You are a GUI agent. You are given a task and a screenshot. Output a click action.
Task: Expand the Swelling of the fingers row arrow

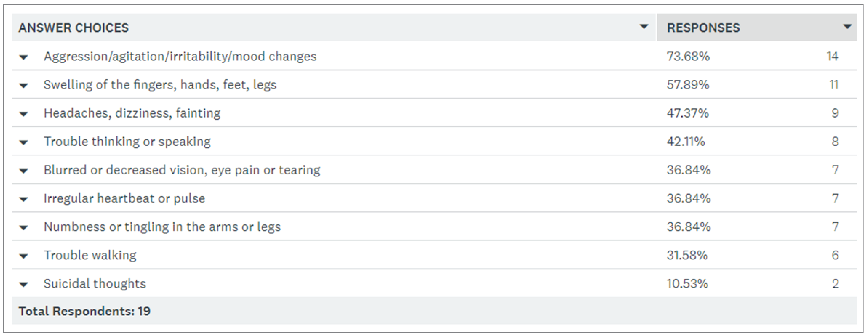tap(24, 86)
